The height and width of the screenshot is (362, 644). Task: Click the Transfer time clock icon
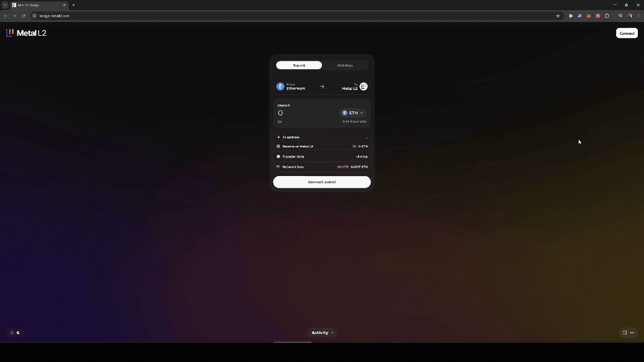[x=278, y=157]
